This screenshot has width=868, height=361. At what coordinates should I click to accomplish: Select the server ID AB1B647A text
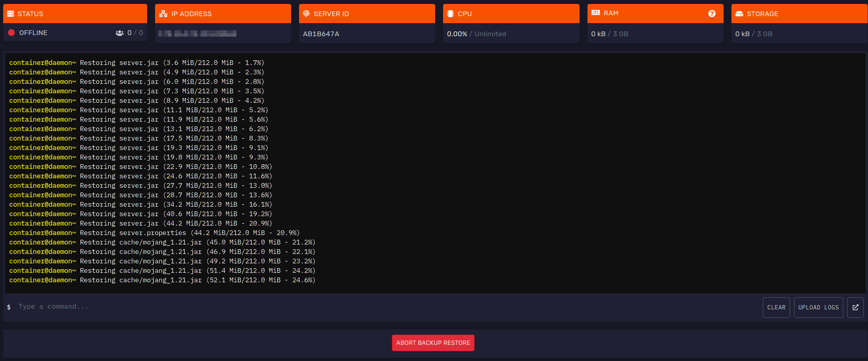coord(320,34)
